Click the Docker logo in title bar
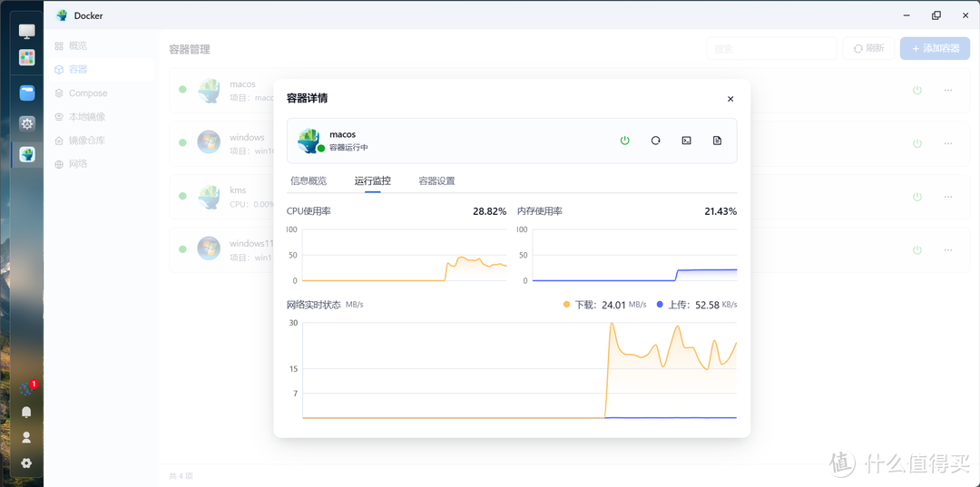Screen dimensions: 980x487 (62, 15)
